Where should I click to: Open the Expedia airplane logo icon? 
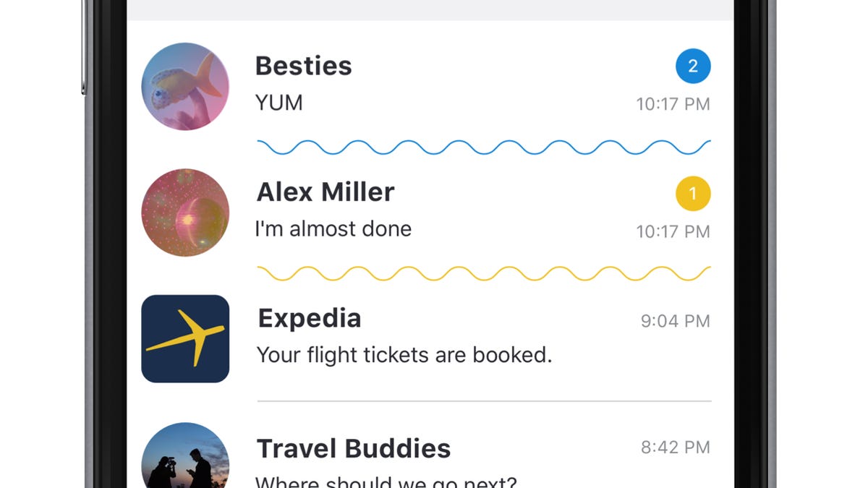(x=185, y=338)
